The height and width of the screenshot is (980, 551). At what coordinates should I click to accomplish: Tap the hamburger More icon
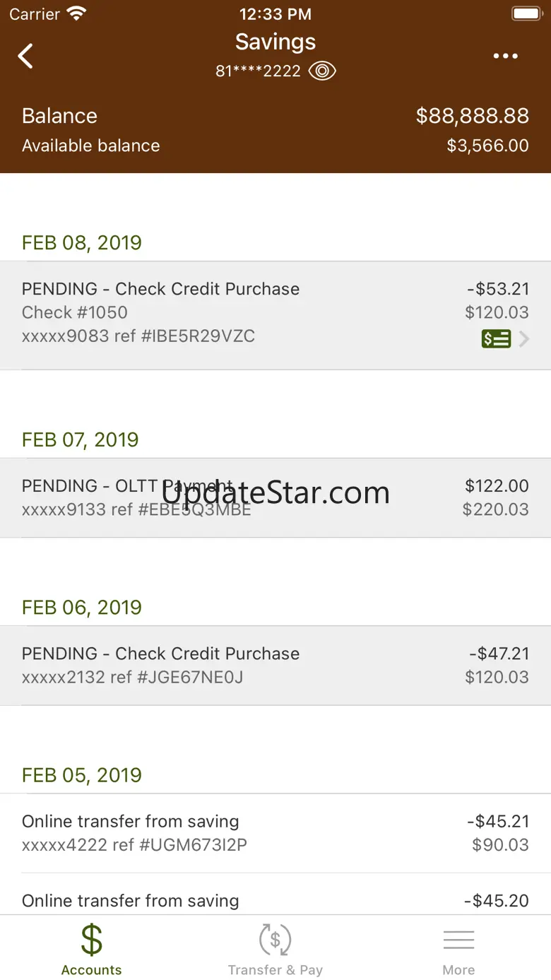click(458, 940)
